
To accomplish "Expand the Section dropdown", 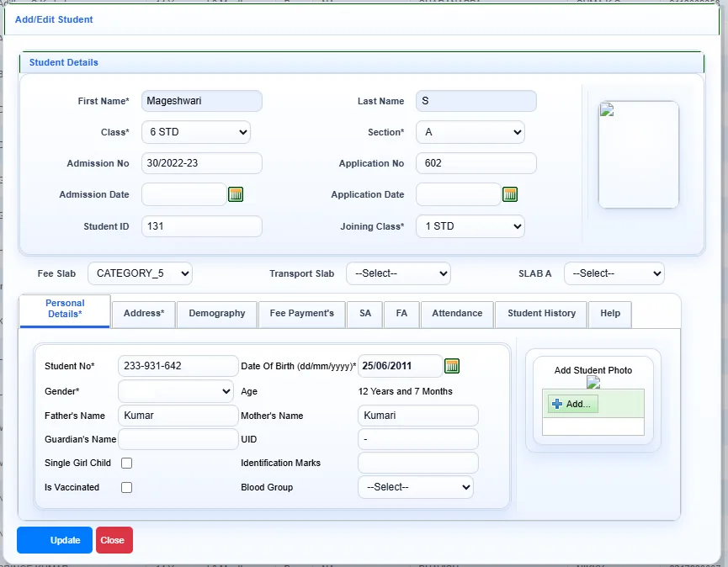I will [x=470, y=132].
